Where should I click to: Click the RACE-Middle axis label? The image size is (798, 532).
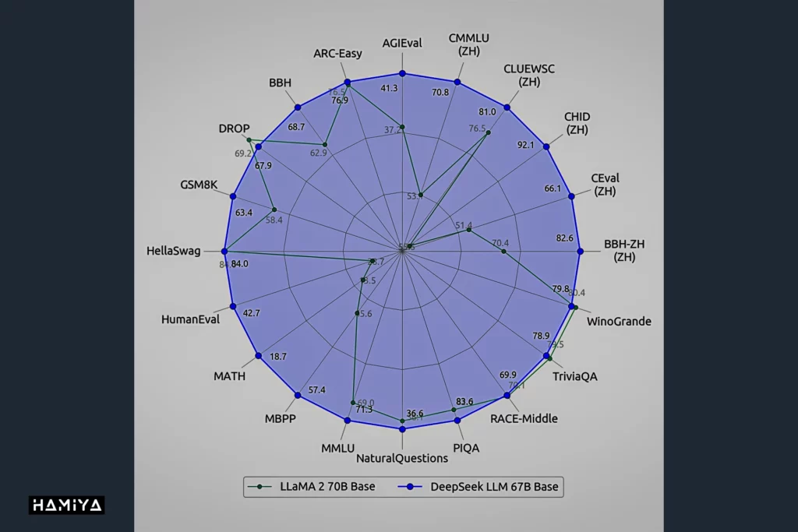click(x=524, y=418)
